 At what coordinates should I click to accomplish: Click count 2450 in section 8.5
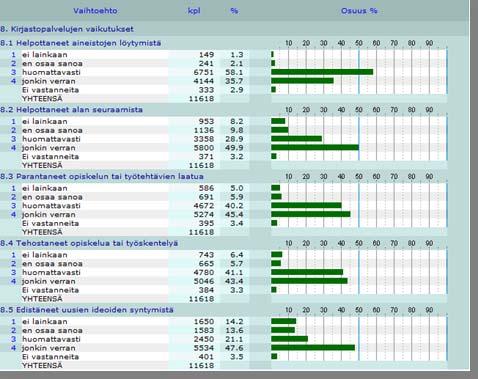click(x=204, y=339)
